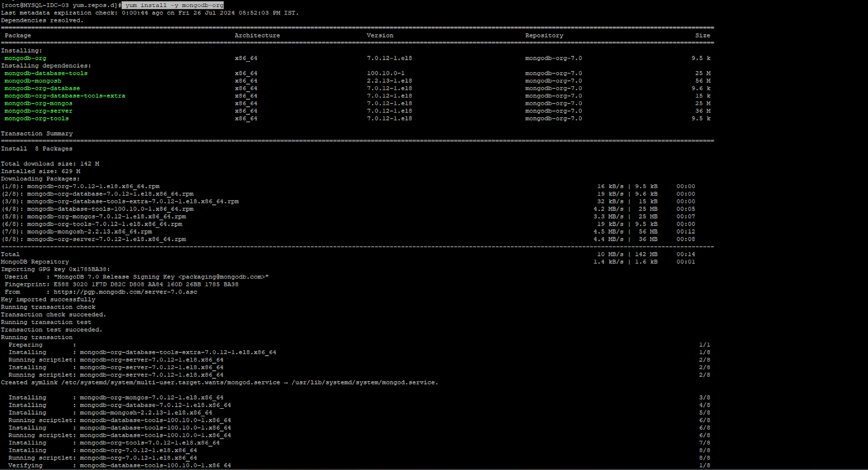
Task: Select download line '(7/8): mongodb-mongosh-2.2.13' rpm
Action: [76, 232]
